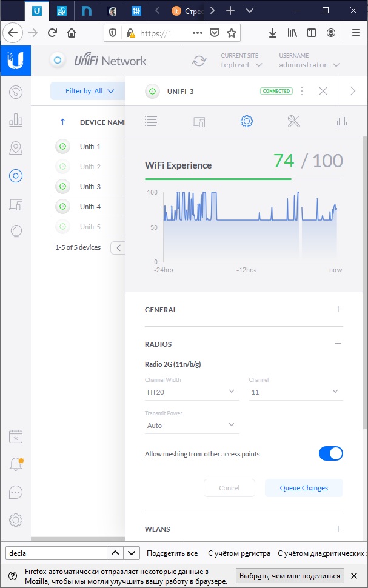Click Выбрать, чем мне поделиться button

290,576
